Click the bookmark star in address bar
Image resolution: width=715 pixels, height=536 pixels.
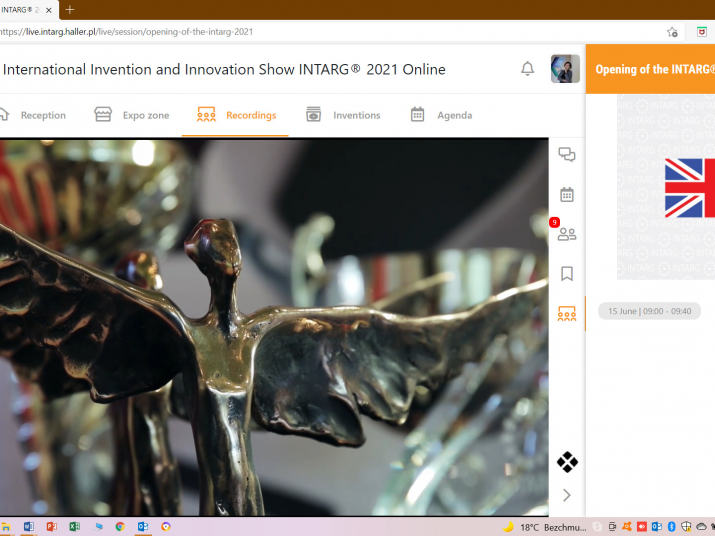pyautogui.click(x=672, y=32)
